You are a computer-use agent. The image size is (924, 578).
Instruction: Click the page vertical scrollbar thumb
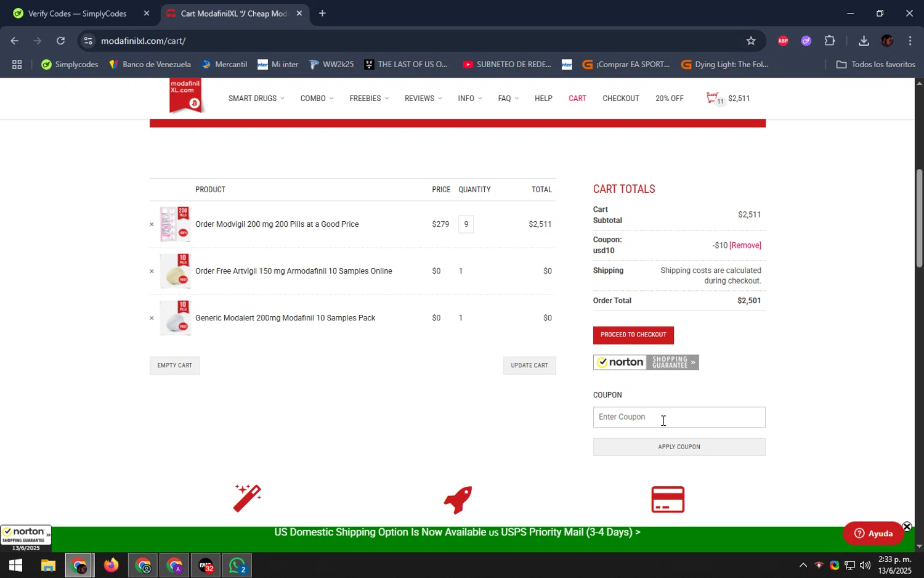pyautogui.click(x=918, y=218)
